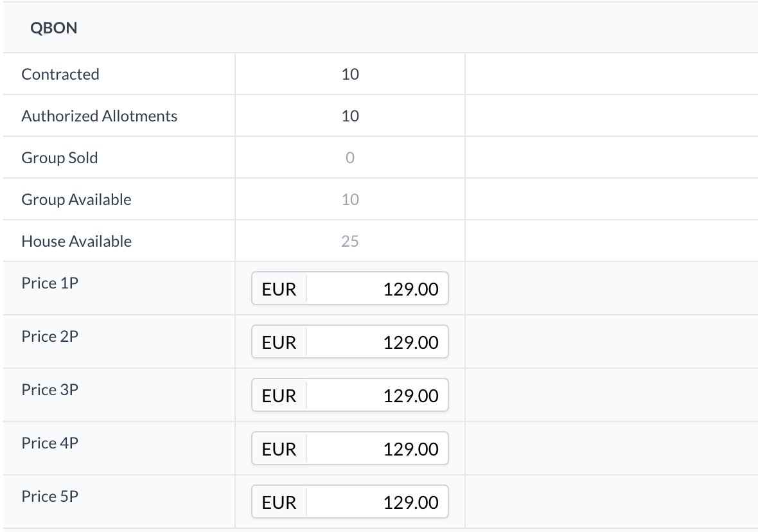The width and height of the screenshot is (758, 532).
Task: Click the Contracted row label
Action: (60, 74)
